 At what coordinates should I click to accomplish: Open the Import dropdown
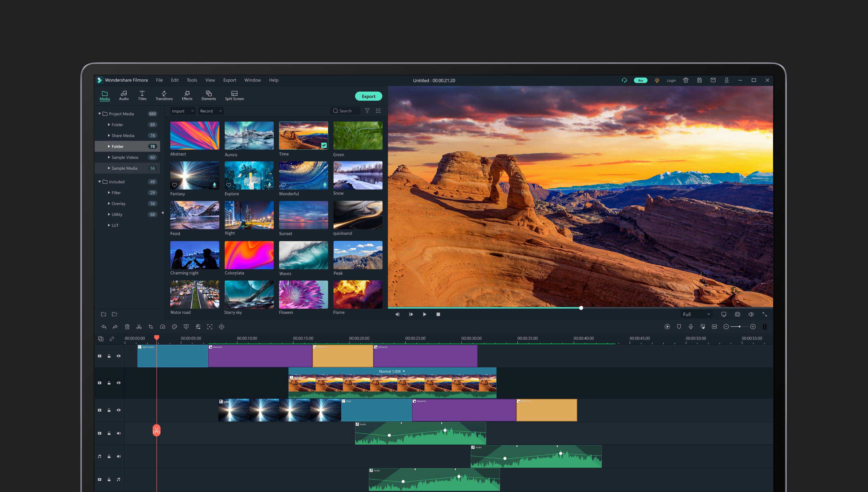(182, 111)
